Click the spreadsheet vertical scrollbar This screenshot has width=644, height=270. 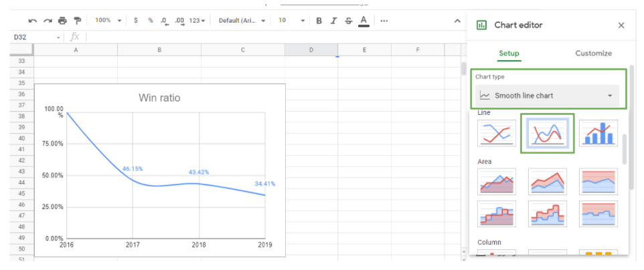[x=464, y=69]
